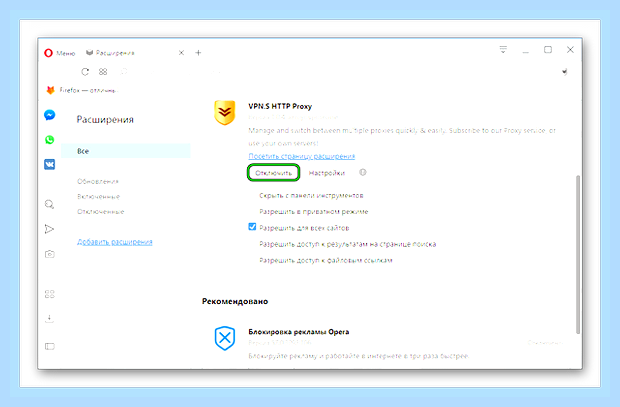Screen dimensions: 620x407
Task: Open Facebook Messenger in the sidebar
Action: coord(49,115)
